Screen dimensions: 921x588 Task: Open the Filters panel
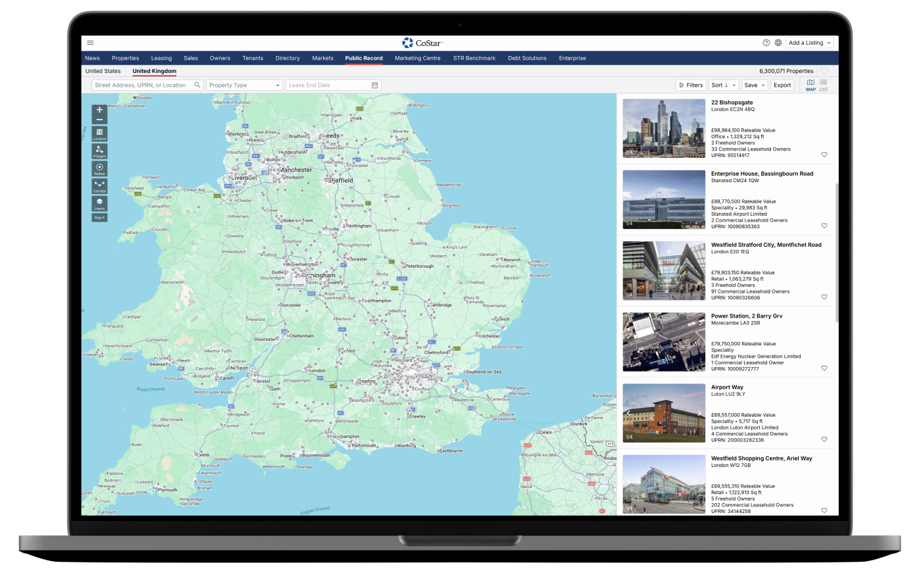click(x=691, y=85)
